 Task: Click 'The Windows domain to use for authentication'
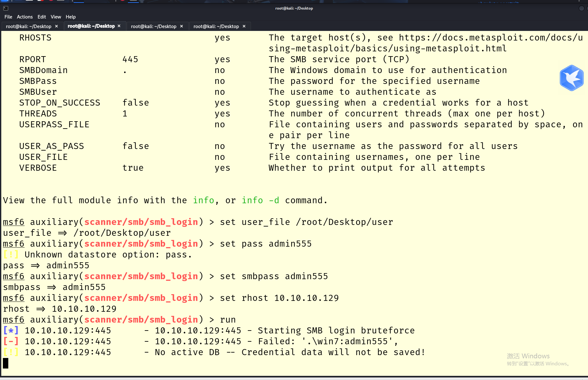point(388,70)
